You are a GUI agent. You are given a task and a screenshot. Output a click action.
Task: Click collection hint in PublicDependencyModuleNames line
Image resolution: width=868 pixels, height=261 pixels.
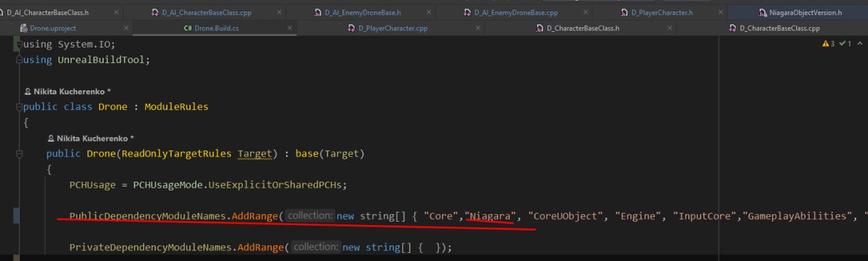tap(311, 216)
